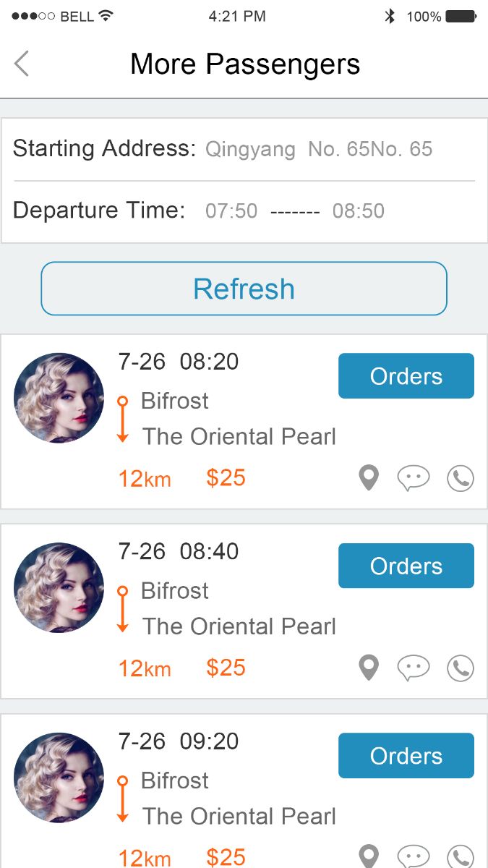
Task: Message the 08:40 ride passenger
Action: click(x=414, y=668)
